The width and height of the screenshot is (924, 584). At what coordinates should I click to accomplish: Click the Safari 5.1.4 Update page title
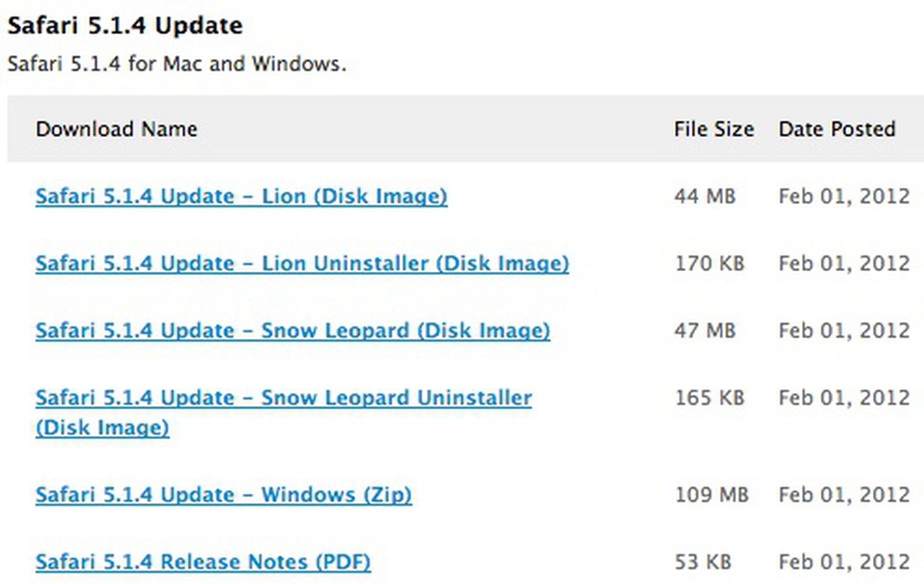pyautogui.click(x=125, y=25)
